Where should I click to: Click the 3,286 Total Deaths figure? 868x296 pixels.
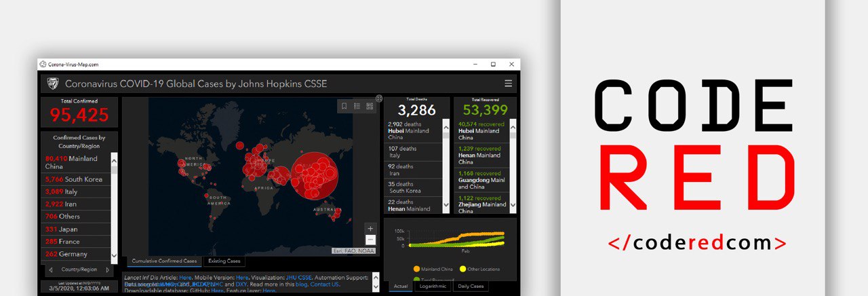coord(416,110)
